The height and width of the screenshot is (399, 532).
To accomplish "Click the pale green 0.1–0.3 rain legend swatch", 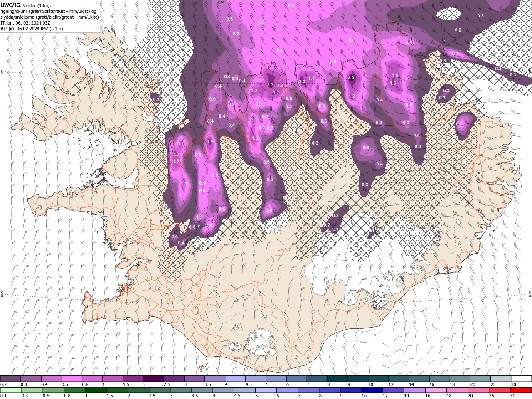I will (11, 390).
